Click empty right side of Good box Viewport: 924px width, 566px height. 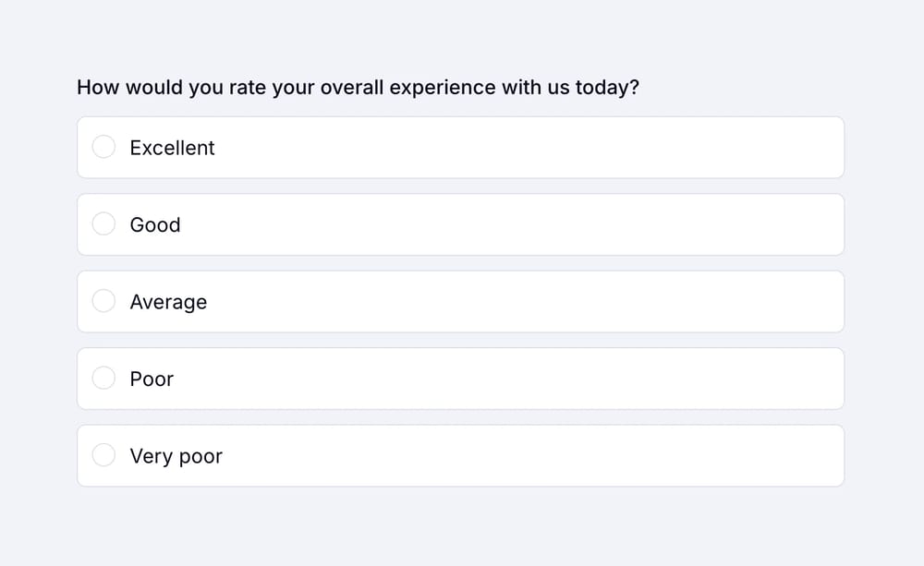click(x=739, y=224)
